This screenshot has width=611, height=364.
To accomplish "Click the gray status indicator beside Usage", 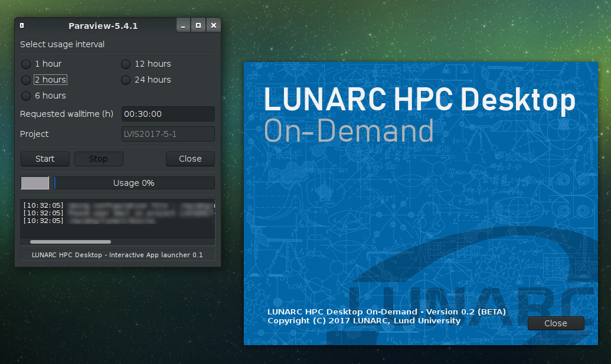I will click(x=35, y=183).
